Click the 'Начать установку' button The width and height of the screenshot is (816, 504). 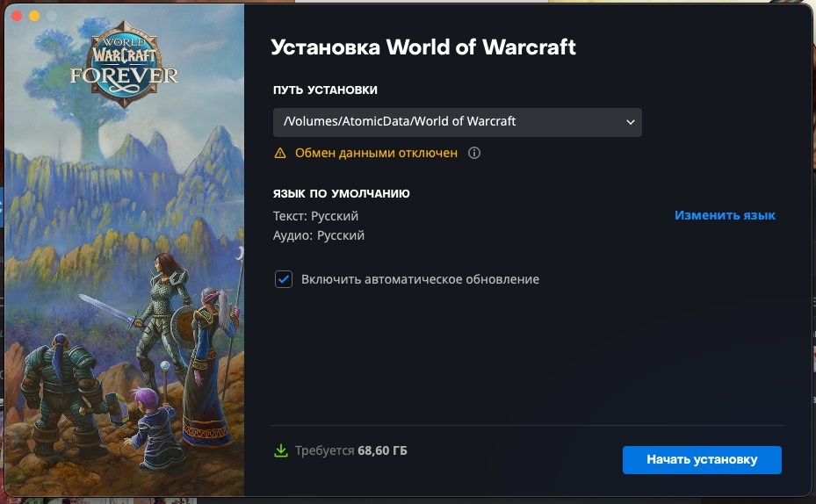pos(702,460)
